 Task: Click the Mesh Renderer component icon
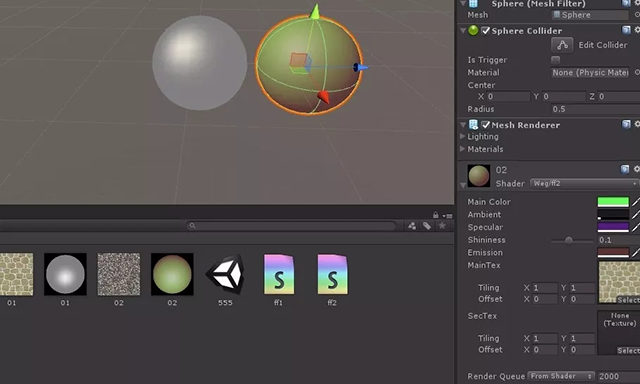click(473, 124)
